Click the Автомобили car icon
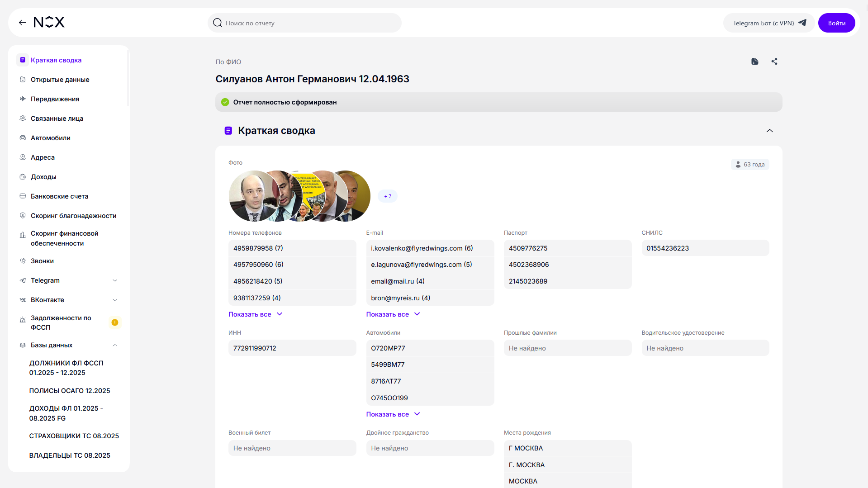868x488 pixels. (23, 138)
